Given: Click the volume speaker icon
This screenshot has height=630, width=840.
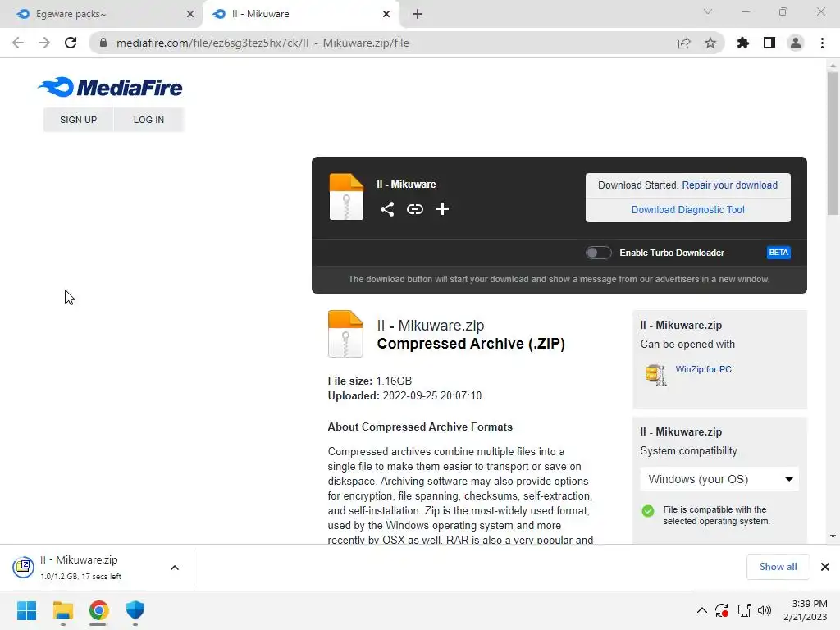Looking at the screenshot, I should pyautogui.click(x=765, y=610).
